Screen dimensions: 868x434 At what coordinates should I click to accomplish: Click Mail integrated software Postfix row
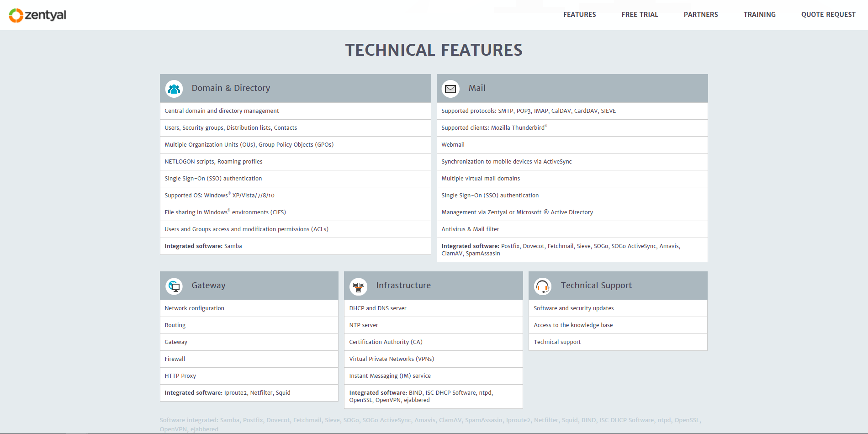[x=572, y=250]
